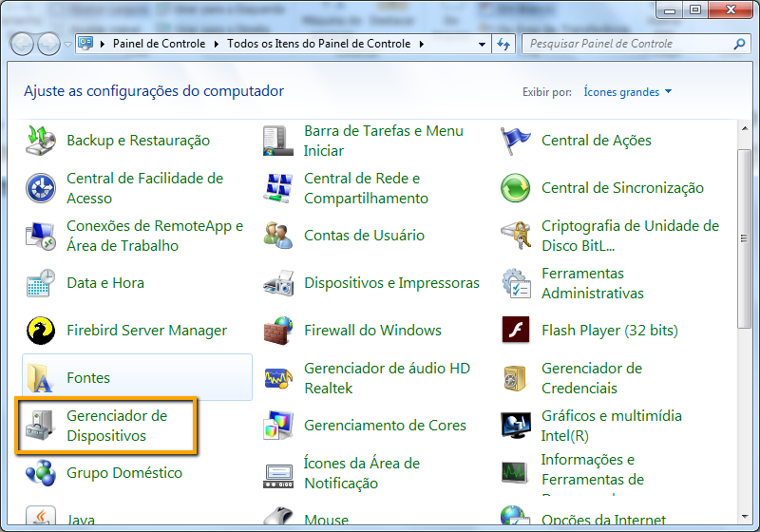The width and height of the screenshot is (760, 532).
Task: Open the Backup e Restauração link
Action: 138,141
